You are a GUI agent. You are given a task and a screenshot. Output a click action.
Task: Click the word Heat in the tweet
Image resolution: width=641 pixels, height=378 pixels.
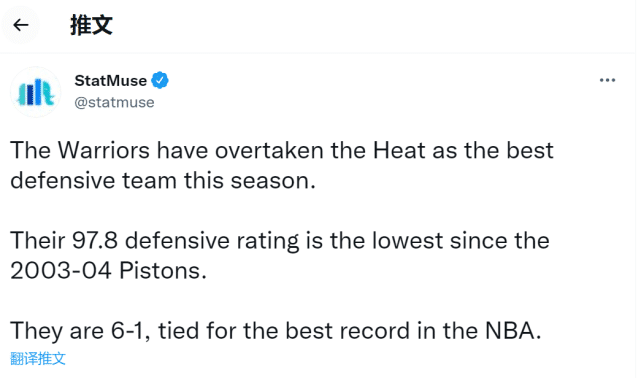click(x=399, y=150)
